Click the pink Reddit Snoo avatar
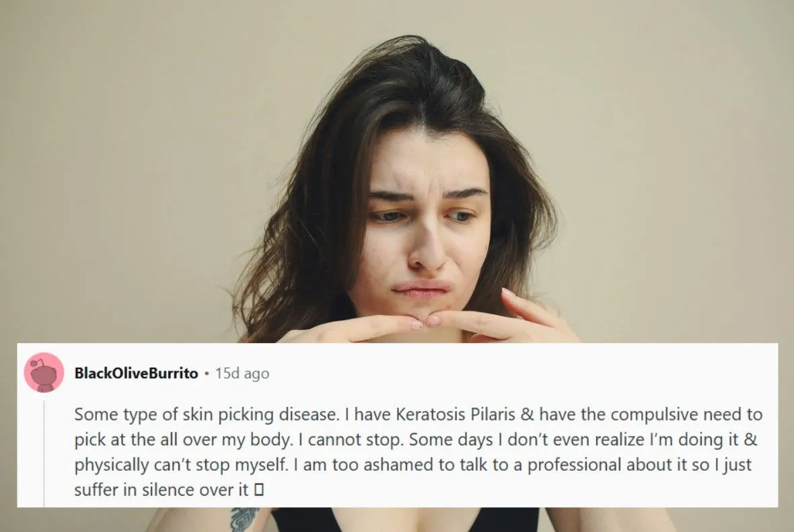The image size is (794, 532). [x=44, y=373]
